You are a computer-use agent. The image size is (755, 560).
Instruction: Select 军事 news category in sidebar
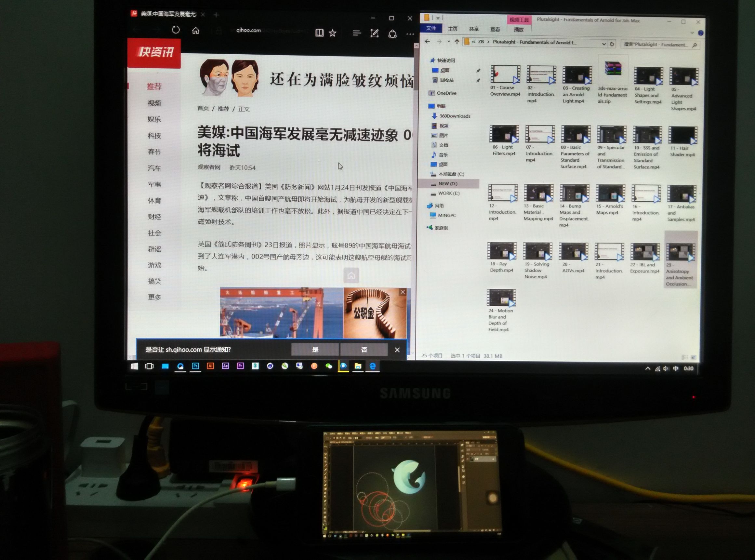tap(154, 184)
